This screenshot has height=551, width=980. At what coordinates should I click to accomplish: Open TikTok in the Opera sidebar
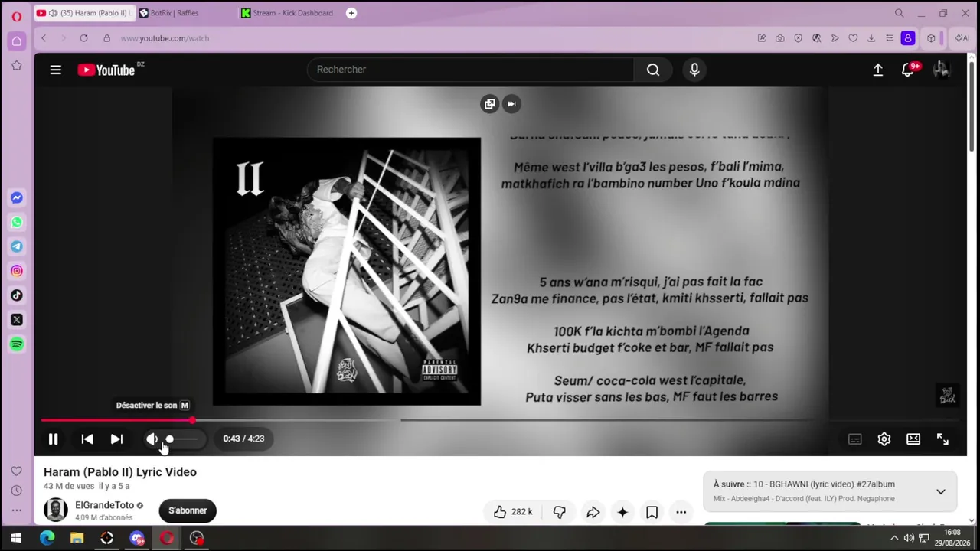click(x=16, y=295)
